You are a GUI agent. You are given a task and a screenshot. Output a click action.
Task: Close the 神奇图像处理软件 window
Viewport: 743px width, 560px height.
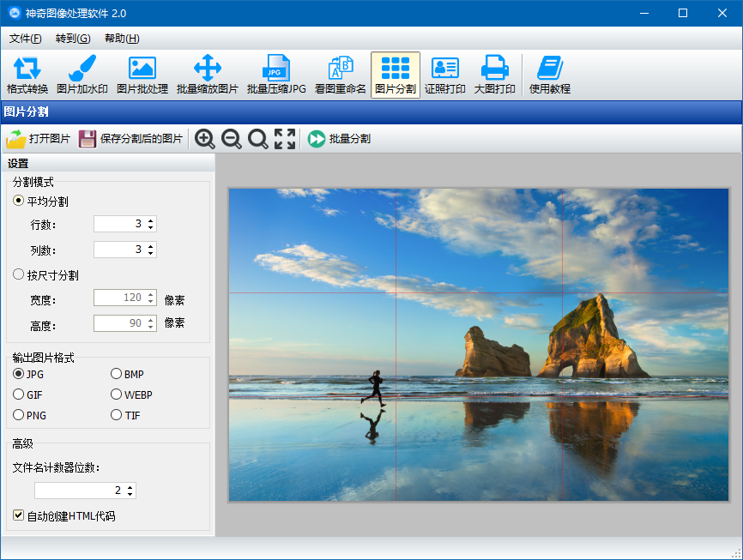(722, 13)
